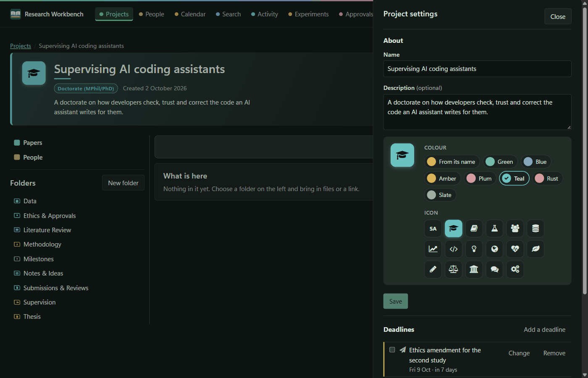Pick the Rust colour swatch
The height and width of the screenshot is (378, 588).
point(547,178)
